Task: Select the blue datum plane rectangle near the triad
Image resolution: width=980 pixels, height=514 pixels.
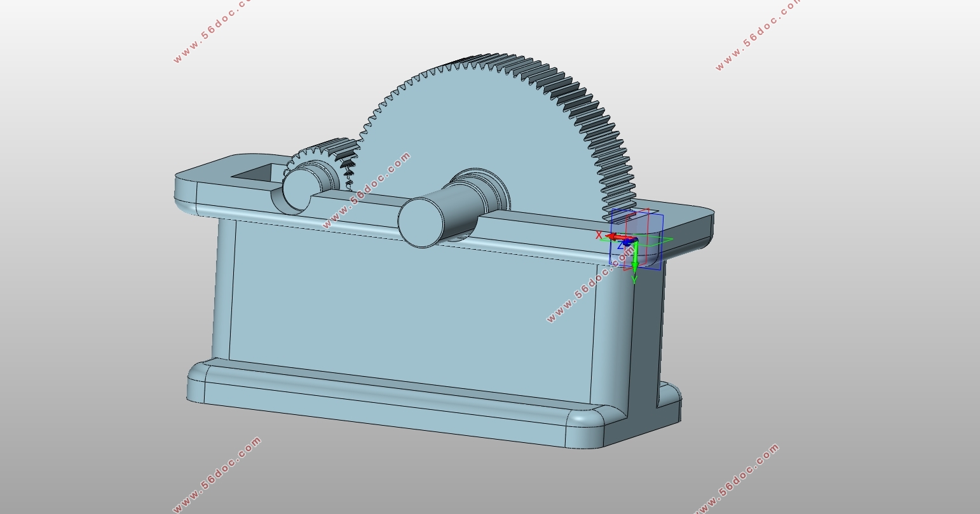Action: [637, 239]
